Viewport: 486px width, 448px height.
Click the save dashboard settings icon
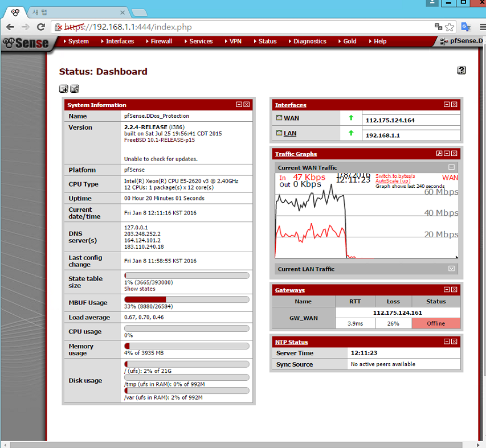pyautogui.click(x=75, y=89)
